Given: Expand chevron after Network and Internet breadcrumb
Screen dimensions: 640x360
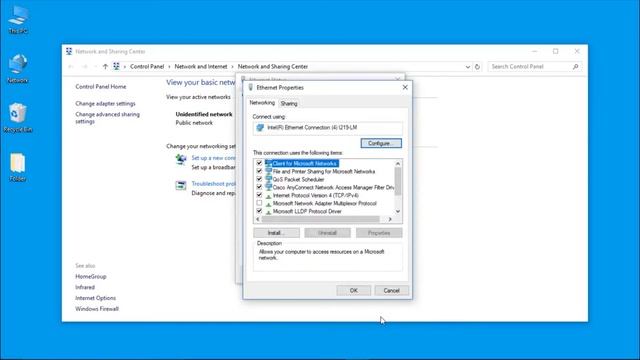Looking at the screenshot, I should point(232,67).
